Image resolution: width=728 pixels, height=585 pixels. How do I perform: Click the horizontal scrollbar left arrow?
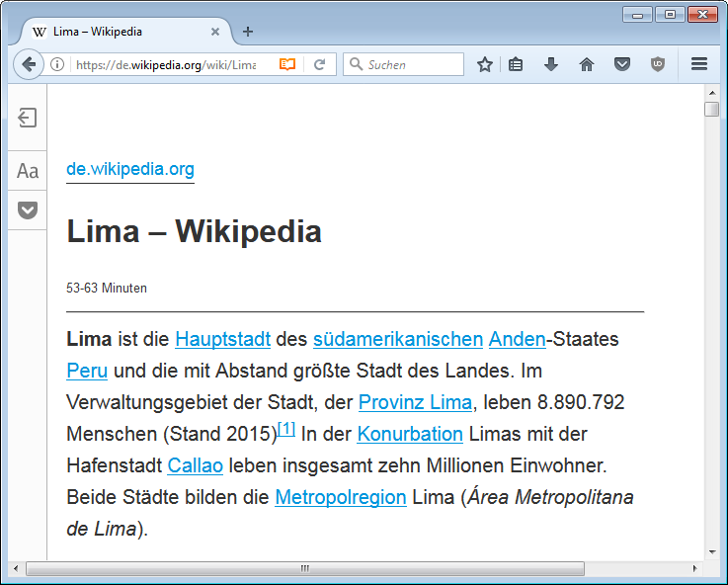[x=16, y=568]
